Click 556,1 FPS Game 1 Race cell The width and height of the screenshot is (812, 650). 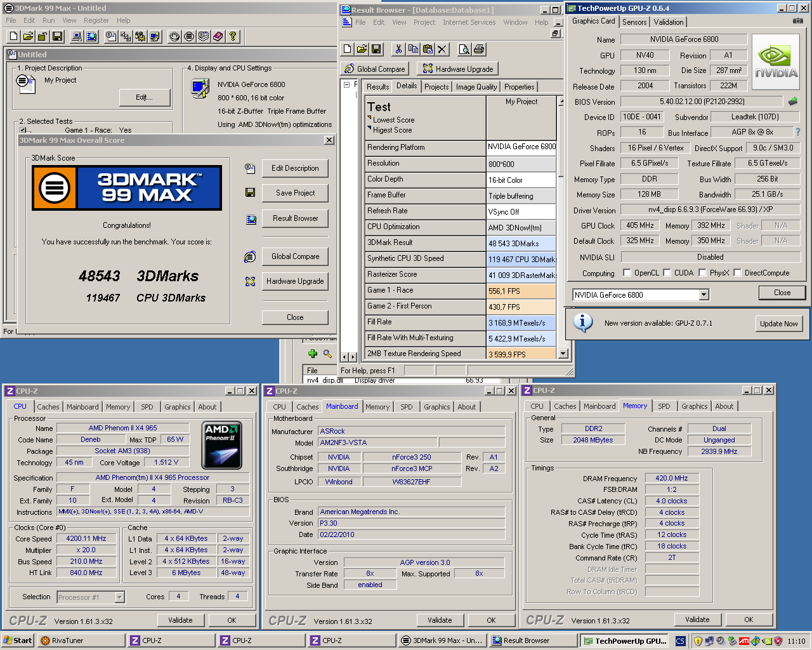point(521,291)
